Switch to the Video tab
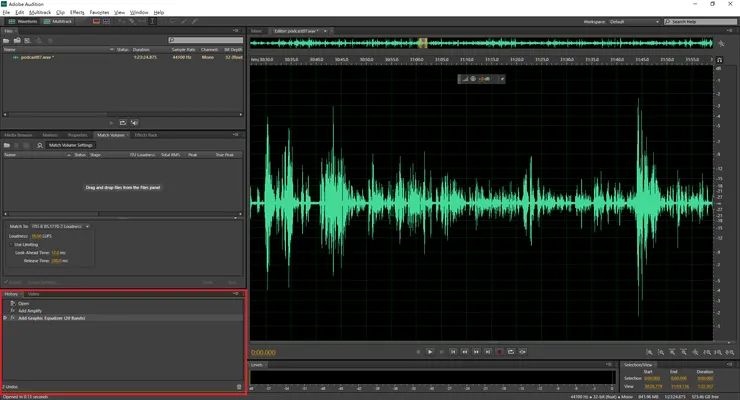740x400 pixels. (x=34, y=294)
